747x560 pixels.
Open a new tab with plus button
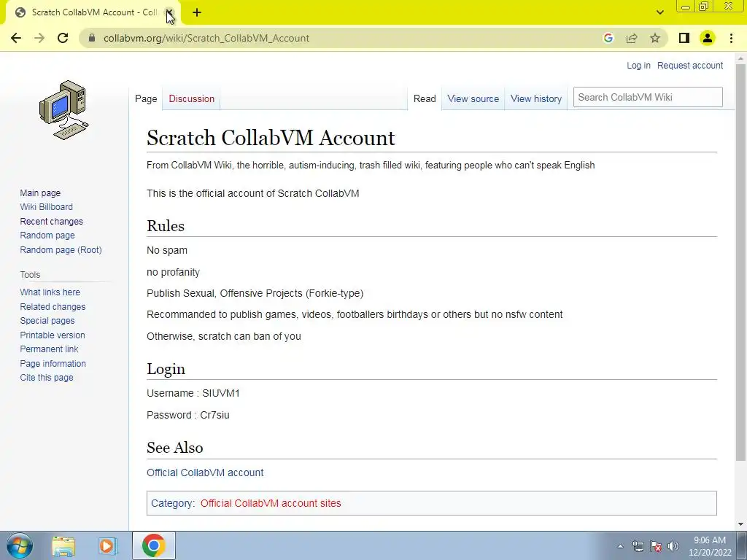coord(197,12)
